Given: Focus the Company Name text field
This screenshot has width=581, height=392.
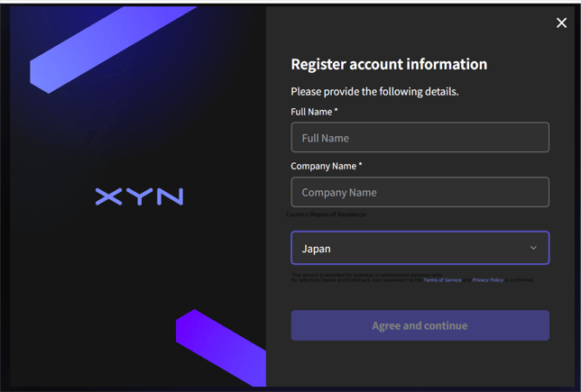Looking at the screenshot, I should (420, 192).
